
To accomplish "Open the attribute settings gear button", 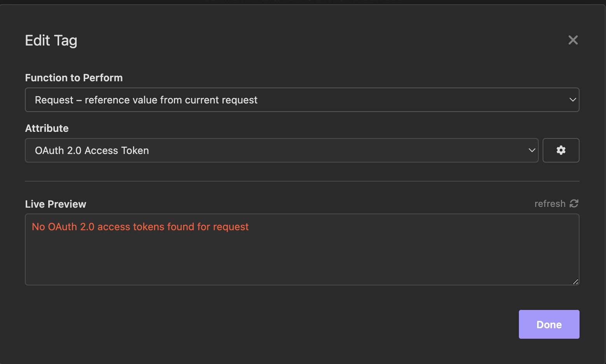I will point(560,150).
